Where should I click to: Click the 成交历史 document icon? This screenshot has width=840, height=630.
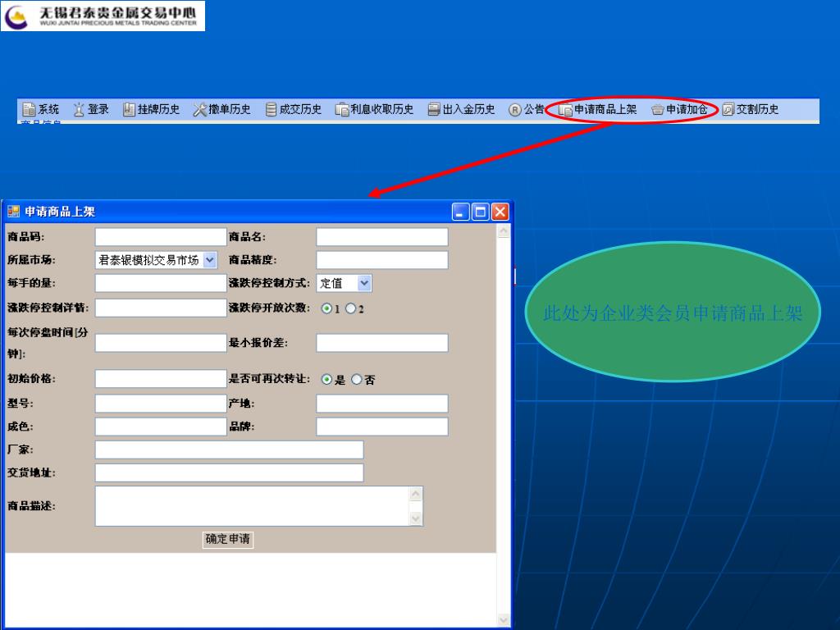[x=271, y=109]
